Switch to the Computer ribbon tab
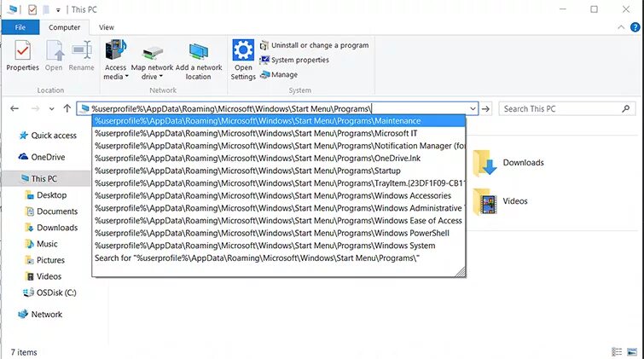 click(65, 27)
